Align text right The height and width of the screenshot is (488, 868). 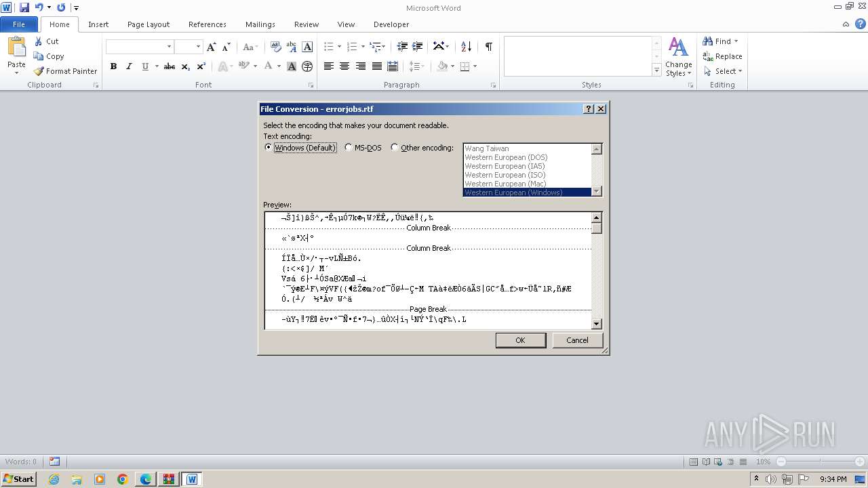[361, 66]
